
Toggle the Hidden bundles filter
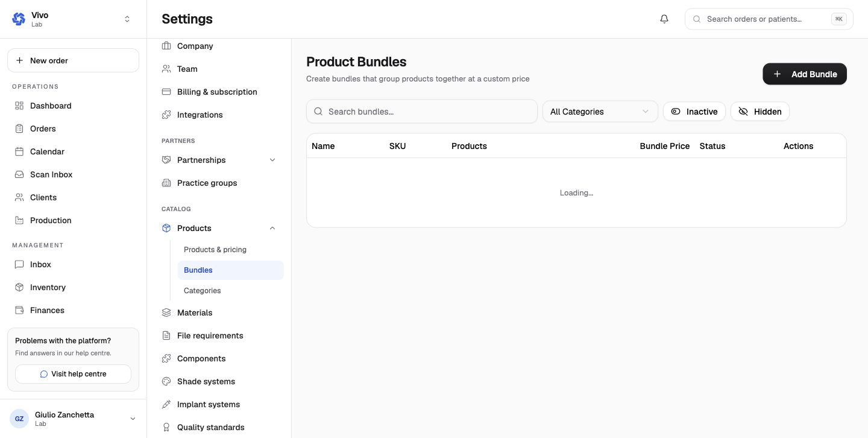click(x=760, y=112)
